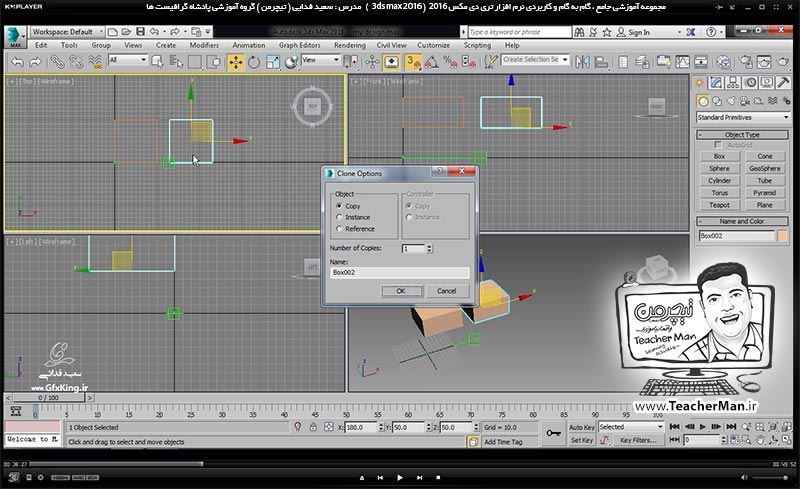Image resolution: width=800 pixels, height=489 pixels.
Task: Open the selection filter All dropdown
Action: (128, 60)
